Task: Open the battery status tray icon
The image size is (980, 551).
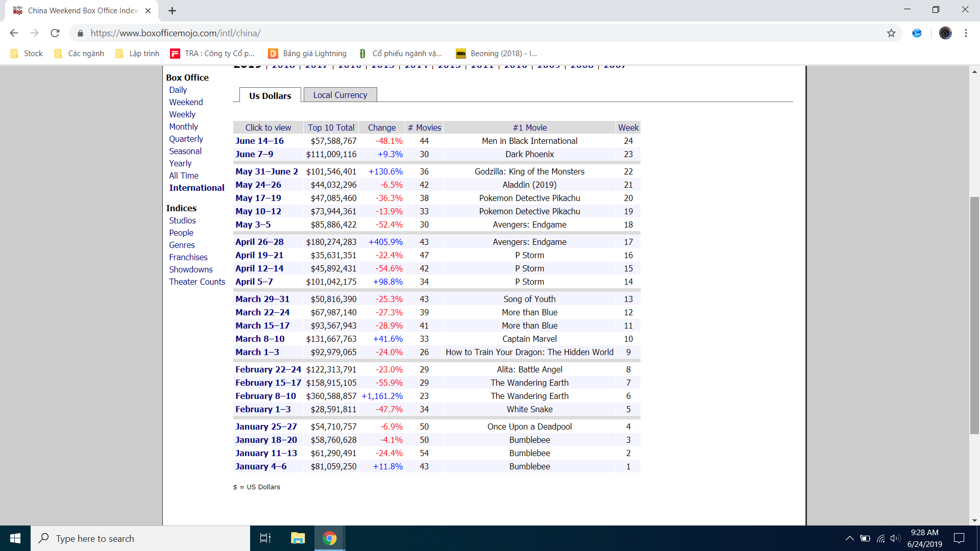Action: point(865,538)
